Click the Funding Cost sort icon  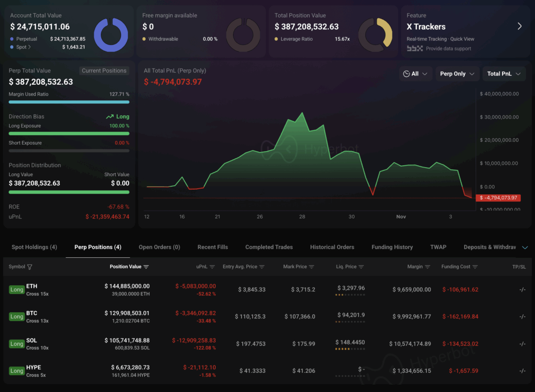pos(475,267)
